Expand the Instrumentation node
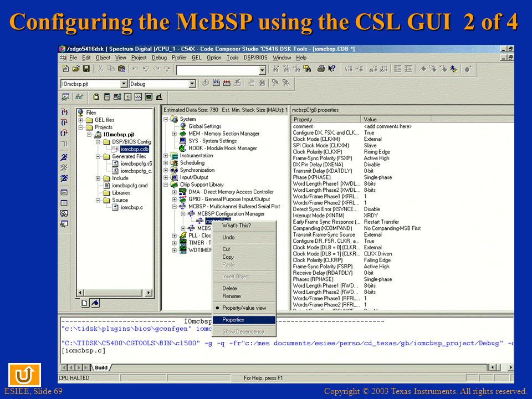Image resolution: width=532 pixels, height=399 pixels. (x=166, y=155)
